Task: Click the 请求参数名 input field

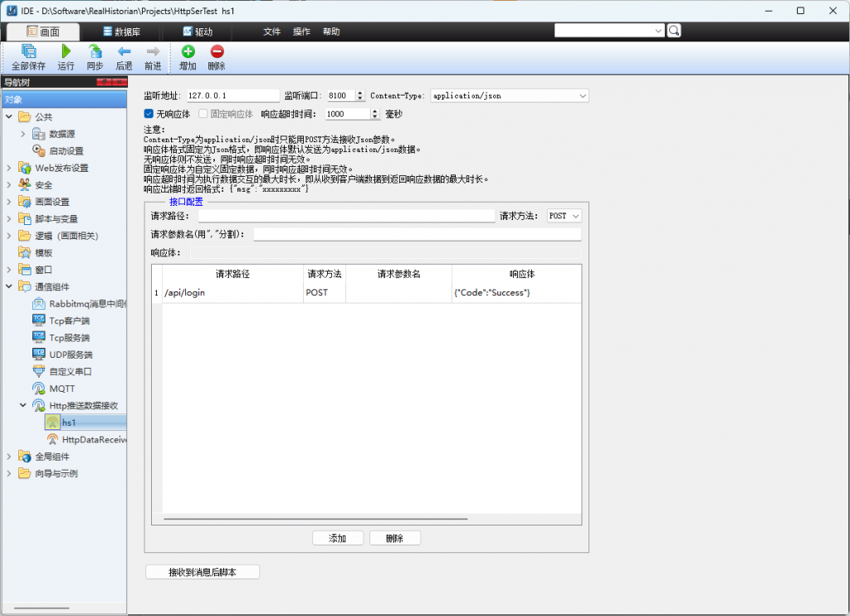Action: (418, 234)
